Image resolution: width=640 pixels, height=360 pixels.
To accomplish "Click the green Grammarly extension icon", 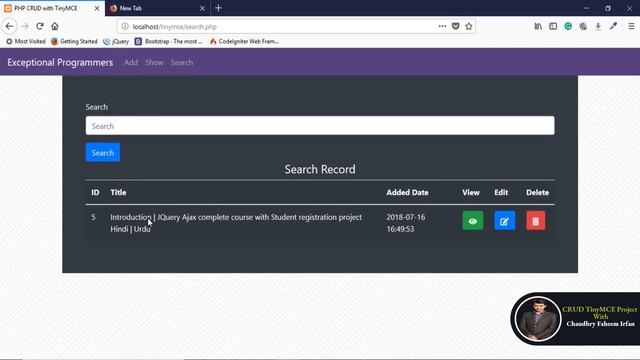I will 568,27.
